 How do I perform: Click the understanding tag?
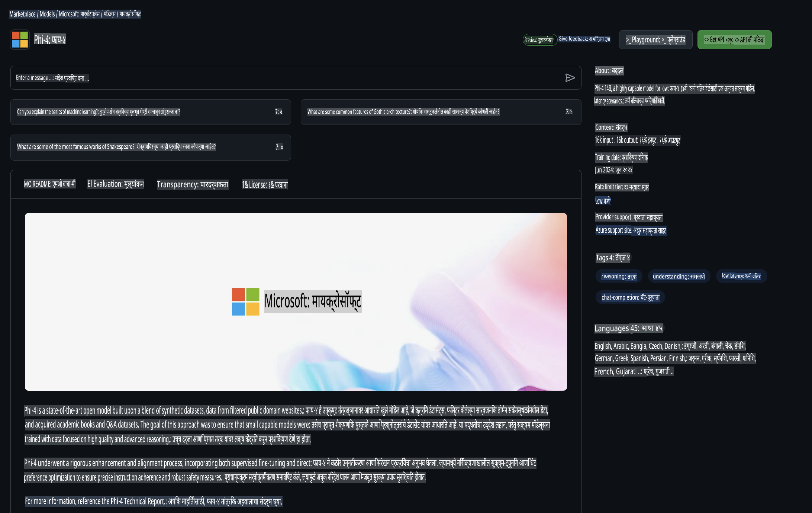(679, 276)
